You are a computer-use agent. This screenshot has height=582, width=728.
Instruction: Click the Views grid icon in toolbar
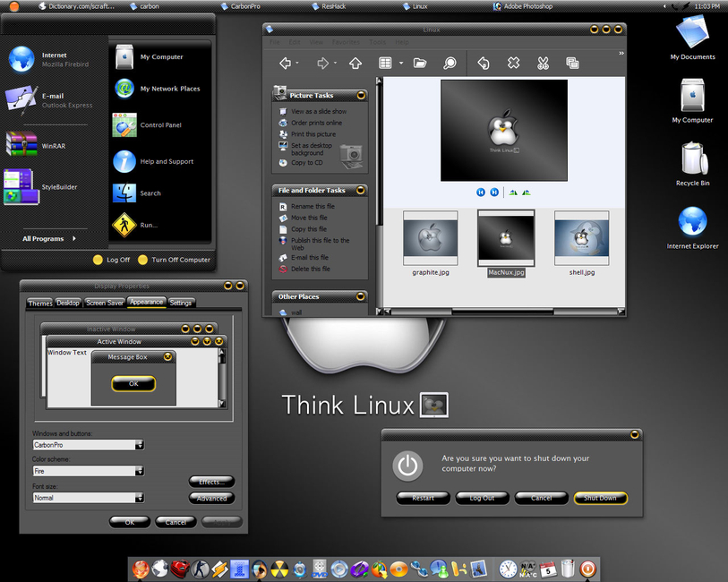(x=385, y=63)
